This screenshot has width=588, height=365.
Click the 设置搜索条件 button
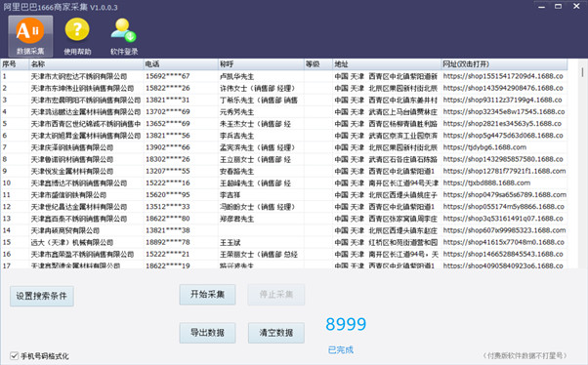[x=42, y=296]
